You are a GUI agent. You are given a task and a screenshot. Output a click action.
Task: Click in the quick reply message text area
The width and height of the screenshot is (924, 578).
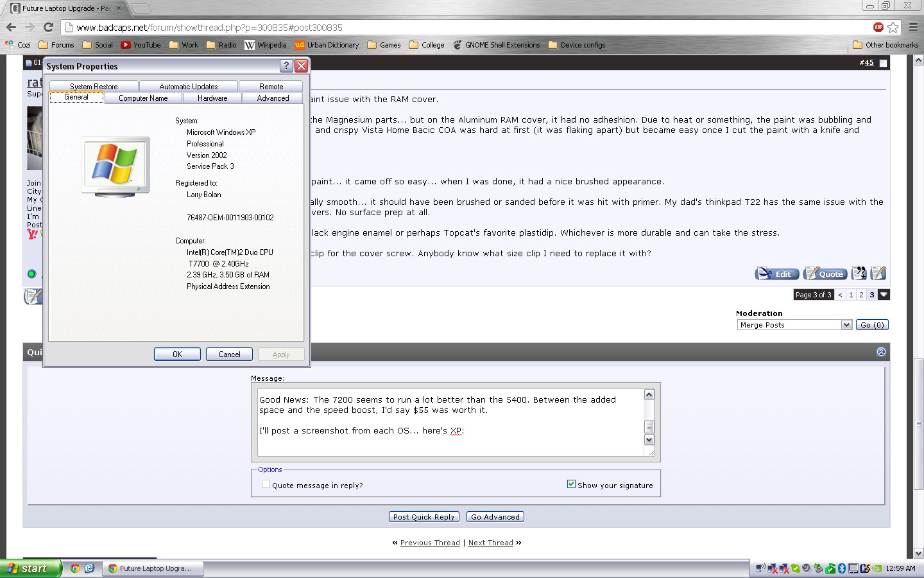click(x=450, y=422)
